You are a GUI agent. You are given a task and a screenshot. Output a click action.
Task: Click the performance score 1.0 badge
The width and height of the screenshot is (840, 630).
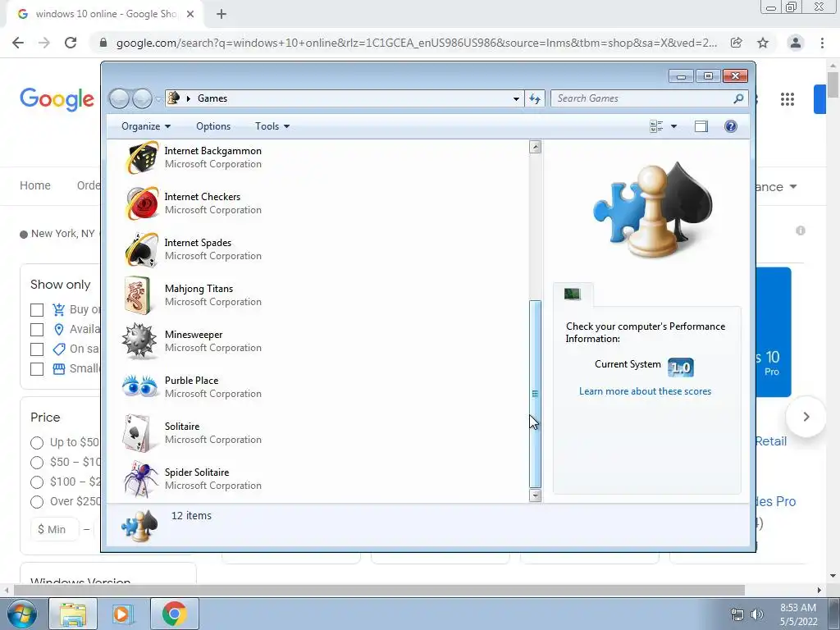(680, 367)
